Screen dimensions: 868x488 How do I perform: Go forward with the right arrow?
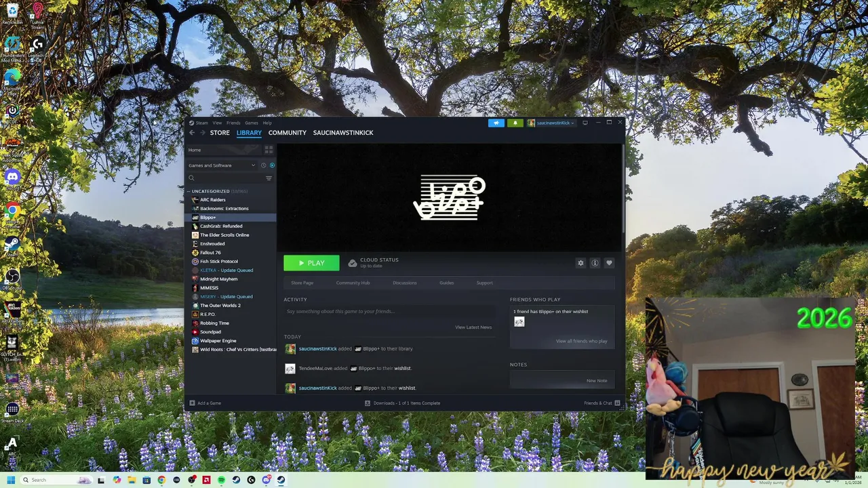[x=202, y=133]
